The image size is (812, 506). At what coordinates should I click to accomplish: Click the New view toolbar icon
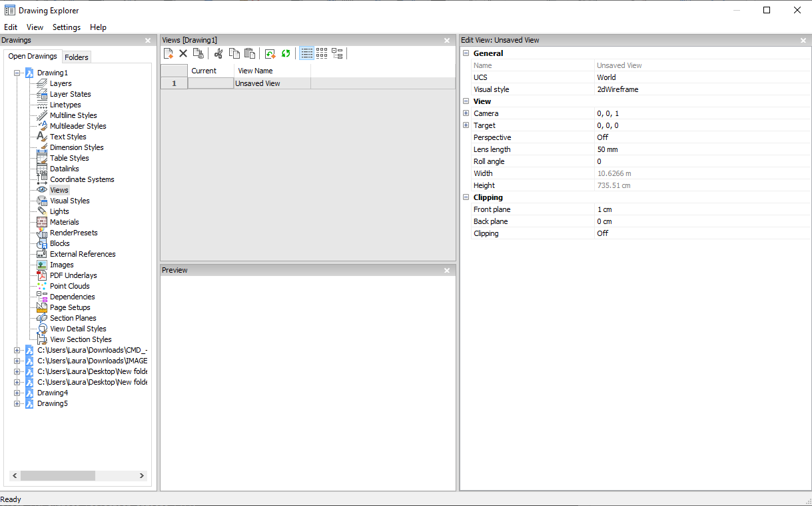click(x=169, y=53)
